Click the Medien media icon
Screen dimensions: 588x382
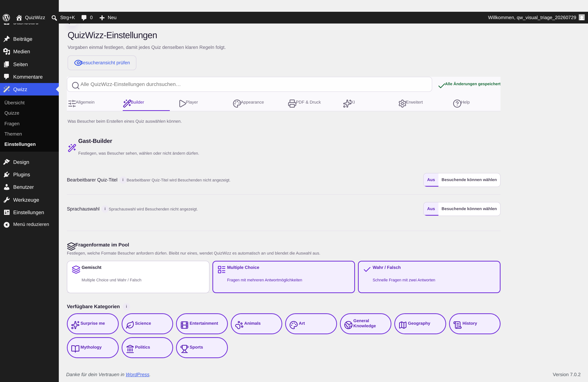pos(7,51)
